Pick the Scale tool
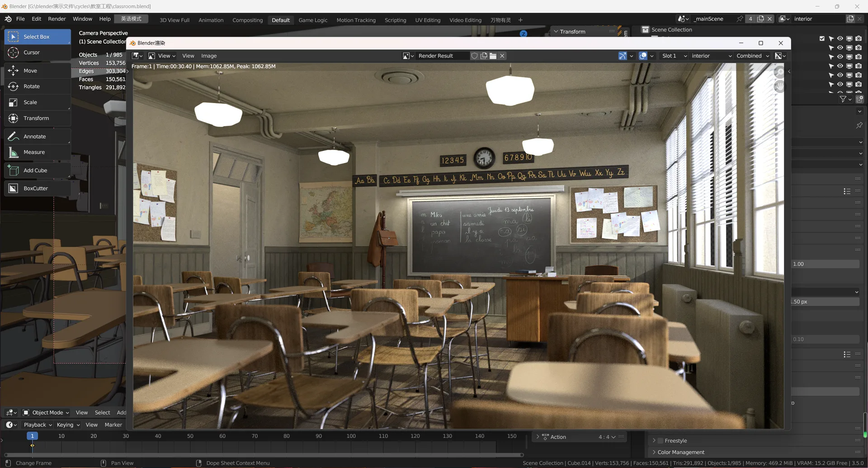This screenshot has height=468, width=868. pyautogui.click(x=38, y=102)
